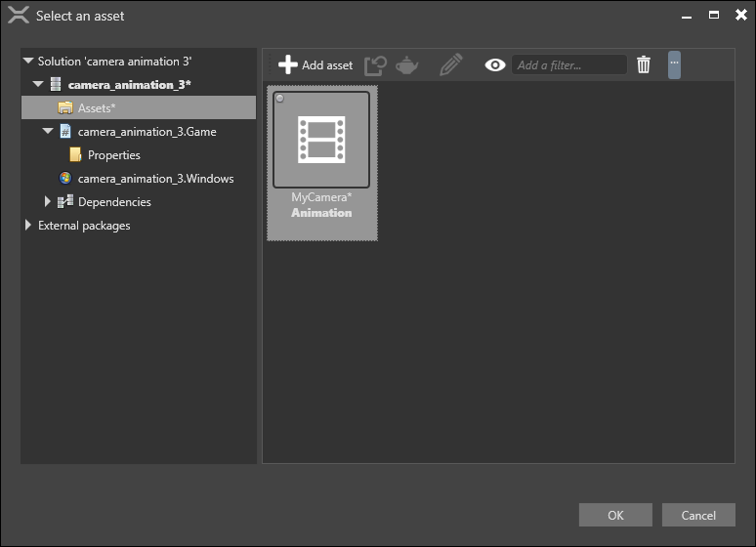Select the MyCamera Animation asset thumbnail

click(x=321, y=140)
